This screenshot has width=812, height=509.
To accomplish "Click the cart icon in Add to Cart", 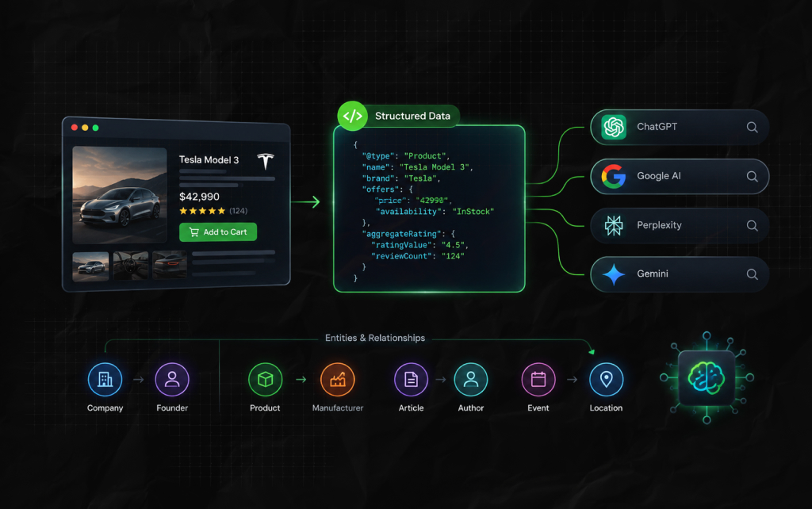I will coord(194,232).
